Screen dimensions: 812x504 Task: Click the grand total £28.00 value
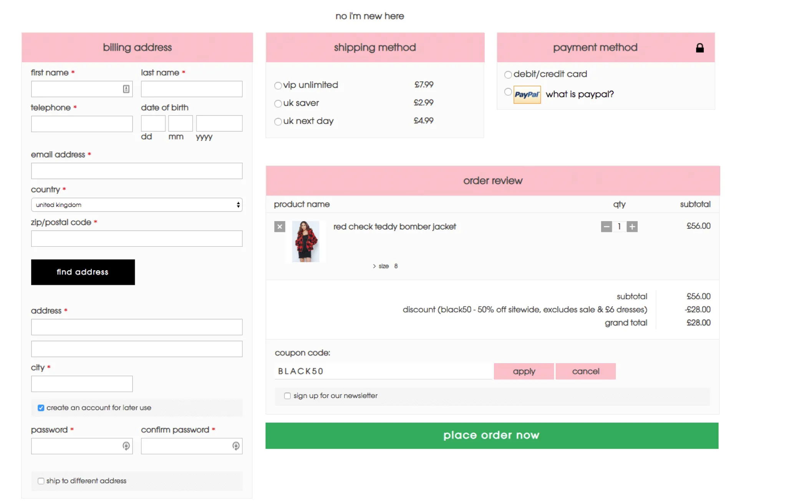coord(698,323)
